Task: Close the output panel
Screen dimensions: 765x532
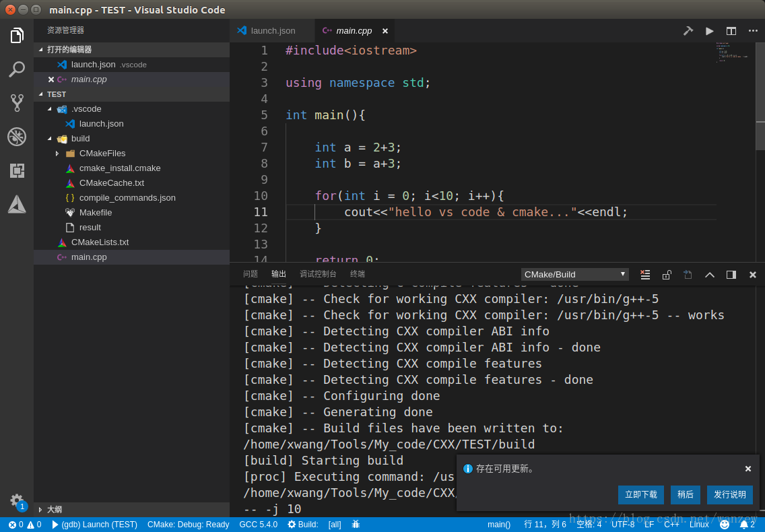Action: [752, 275]
